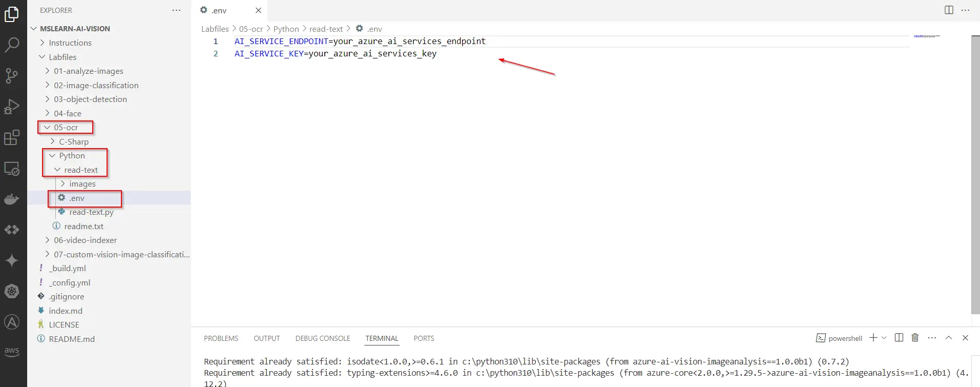Split the terminal pane
The width and height of the screenshot is (980, 387).
pos(899,338)
